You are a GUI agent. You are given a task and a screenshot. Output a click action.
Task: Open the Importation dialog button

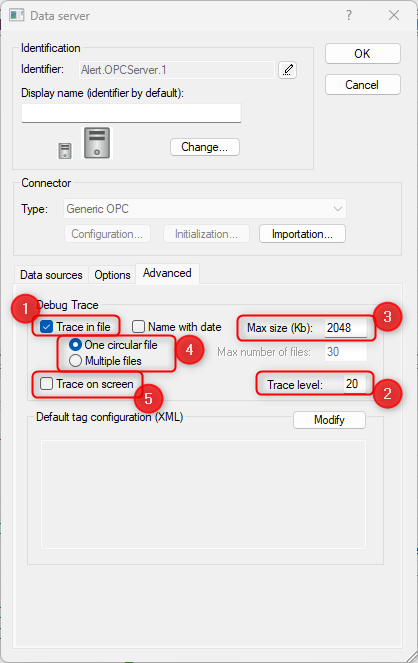click(x=302, y=234)
